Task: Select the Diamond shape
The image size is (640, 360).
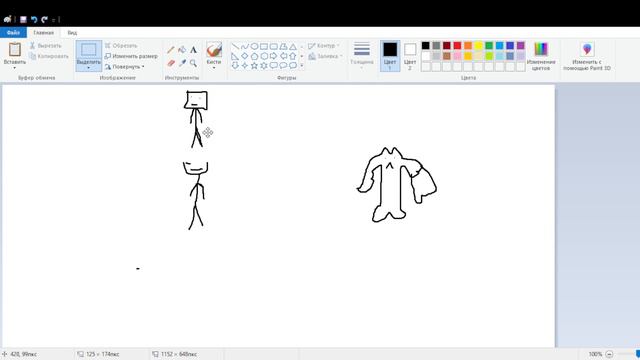Action: [x=244, y=56]
